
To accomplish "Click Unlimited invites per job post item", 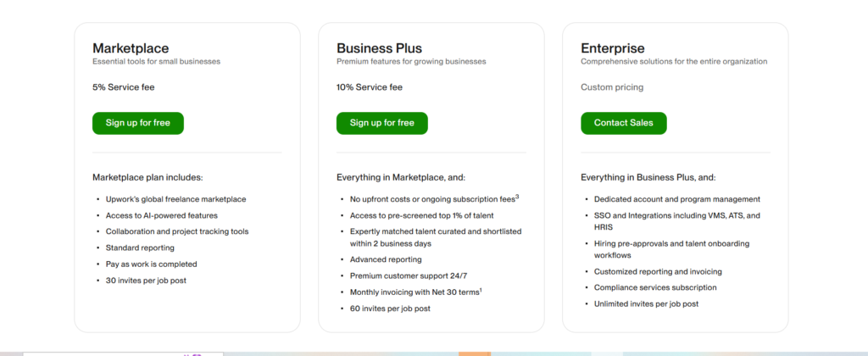I will (x=647, y=304).
